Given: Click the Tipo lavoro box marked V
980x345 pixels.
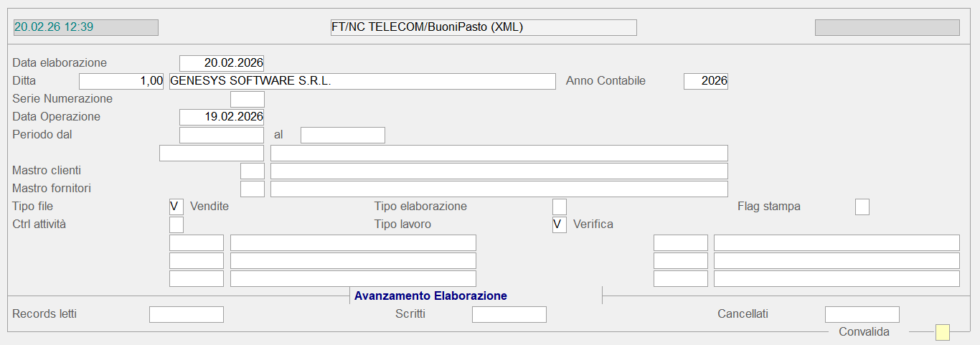Looking at the screenshot, I should (560, 225).
